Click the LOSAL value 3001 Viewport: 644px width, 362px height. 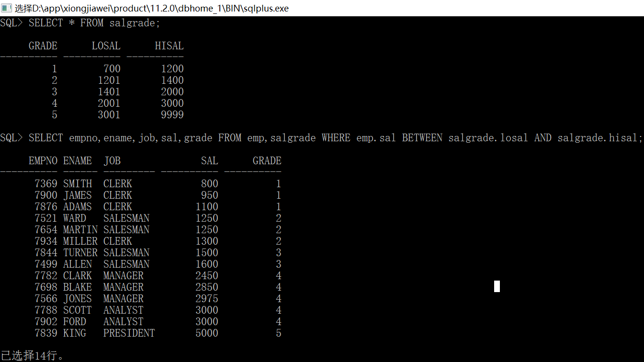[109, 115]
